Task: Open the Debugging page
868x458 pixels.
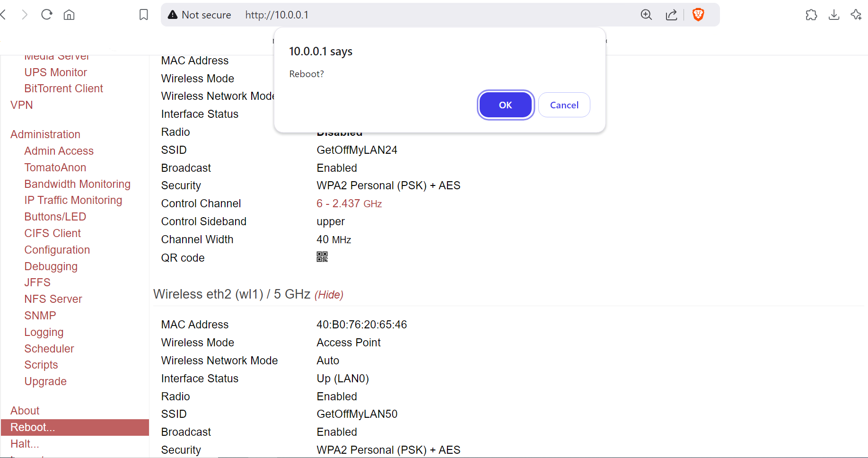Action: point(51,266)
